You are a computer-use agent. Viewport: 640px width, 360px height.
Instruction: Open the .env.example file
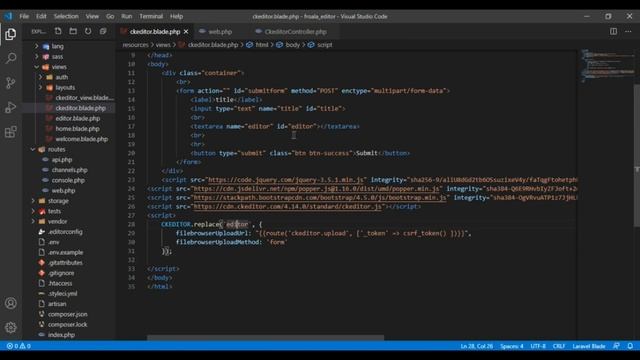click(65, 252)
